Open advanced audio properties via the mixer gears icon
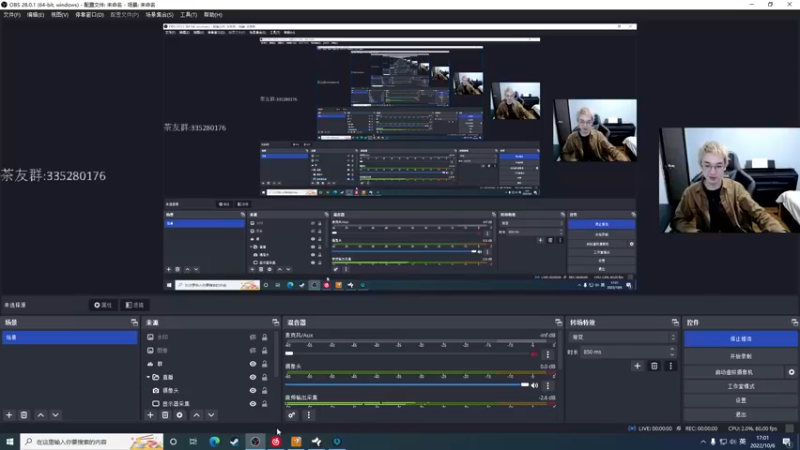800x450 pixels. [x=291, y=415]
